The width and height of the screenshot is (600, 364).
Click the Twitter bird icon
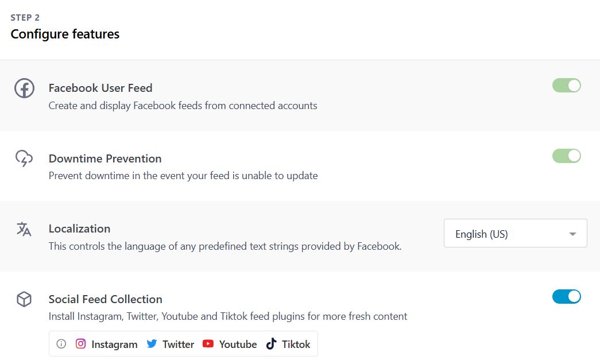coord(152,344)
